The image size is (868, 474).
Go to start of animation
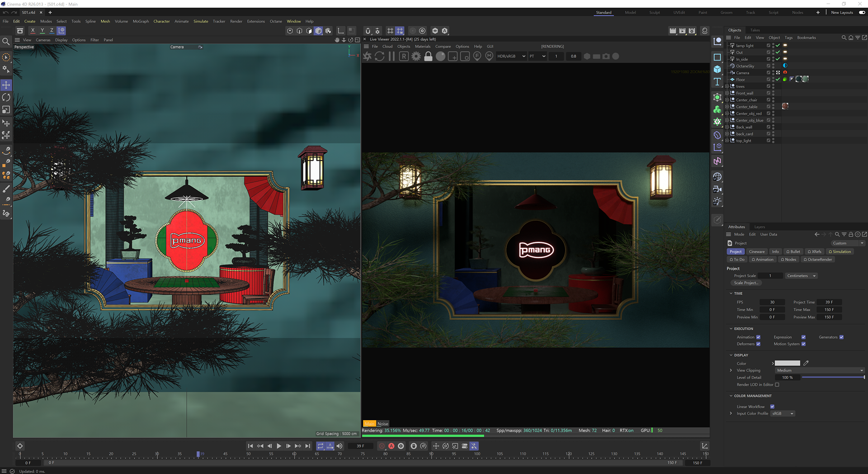pos(250,446)
